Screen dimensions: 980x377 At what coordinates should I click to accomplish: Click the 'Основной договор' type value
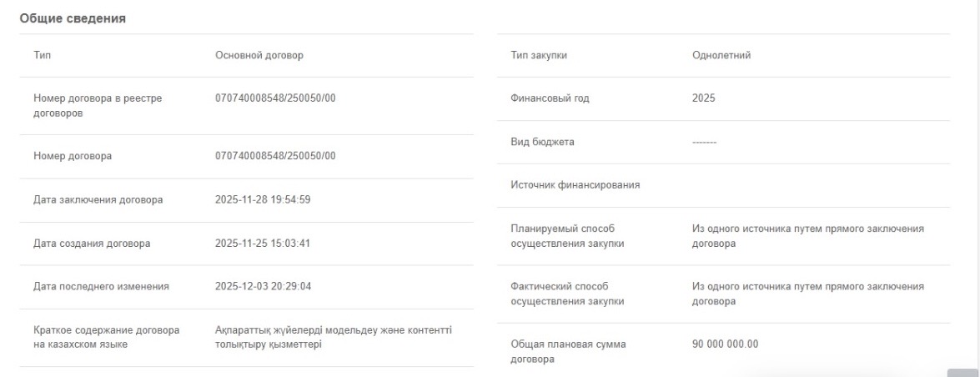[x=259, y=56]
